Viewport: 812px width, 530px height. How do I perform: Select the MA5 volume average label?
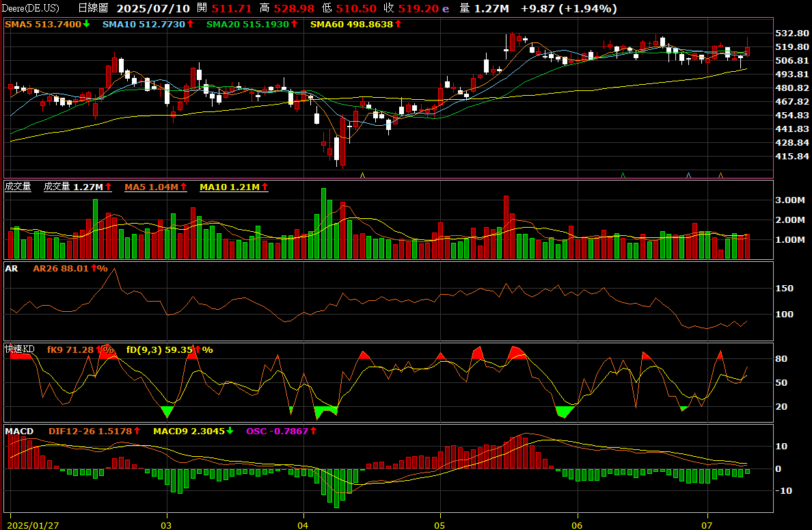pyautogui.click(x=151, y=187)
